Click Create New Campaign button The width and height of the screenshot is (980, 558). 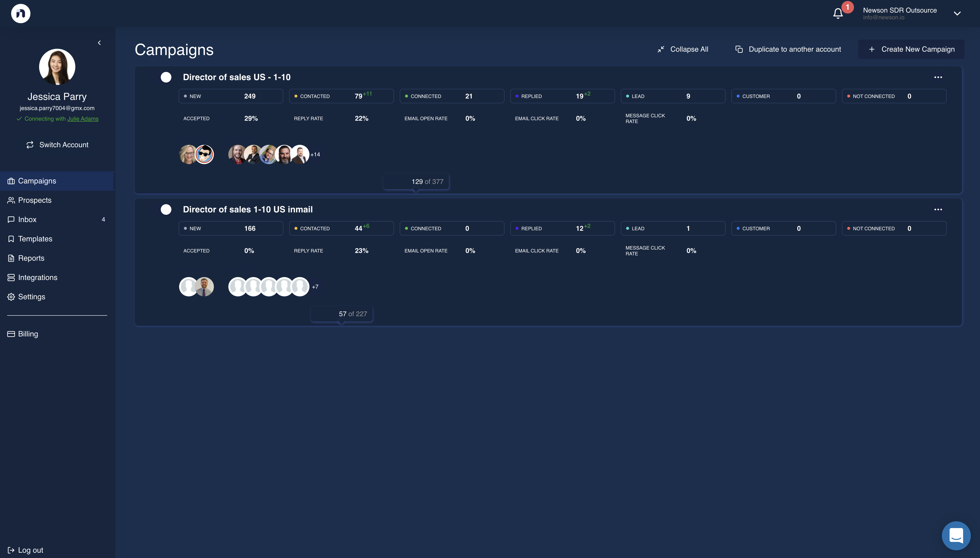[911, 49]
